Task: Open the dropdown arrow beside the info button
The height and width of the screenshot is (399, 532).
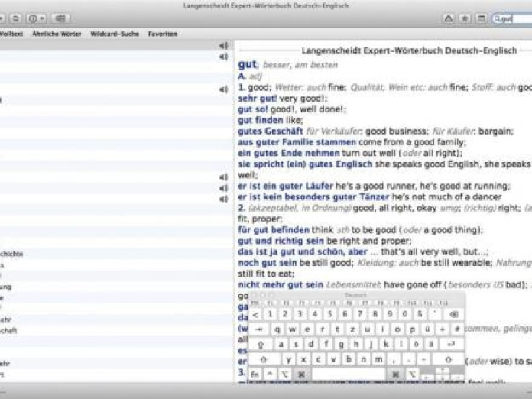Action: [42, 18]
